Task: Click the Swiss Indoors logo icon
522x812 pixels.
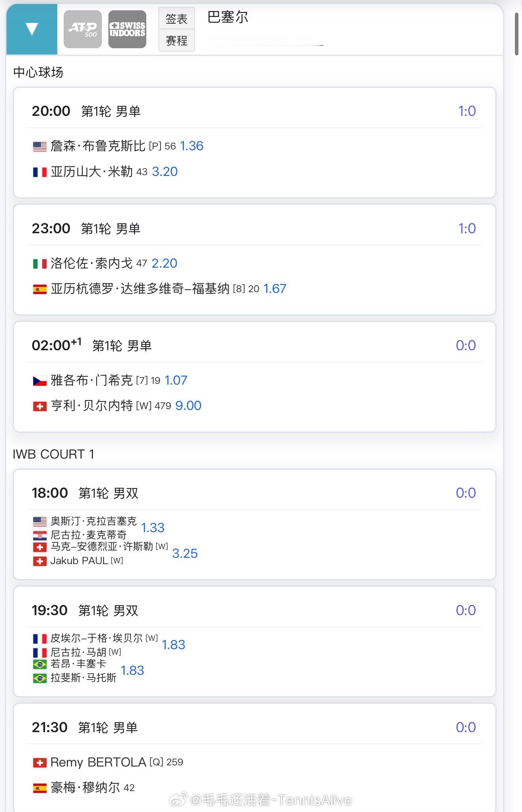Action: point(127,30)
